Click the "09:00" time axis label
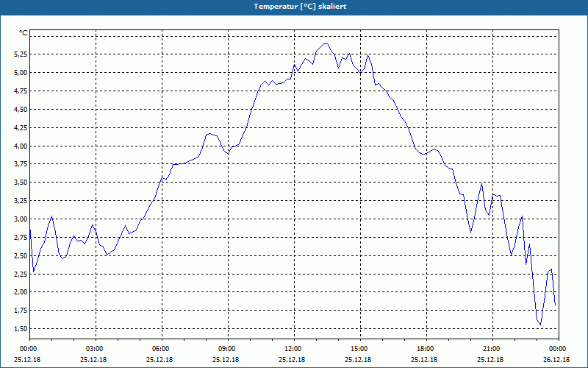 [228, 349]
